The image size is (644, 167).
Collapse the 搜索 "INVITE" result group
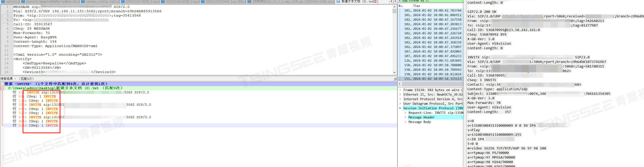(2, 84)
